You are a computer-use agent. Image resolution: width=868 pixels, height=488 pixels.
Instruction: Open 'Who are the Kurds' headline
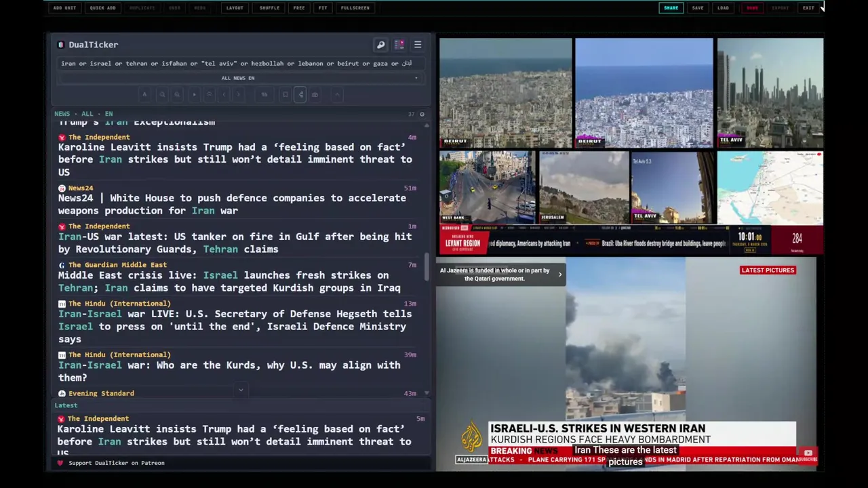[229, 371]
